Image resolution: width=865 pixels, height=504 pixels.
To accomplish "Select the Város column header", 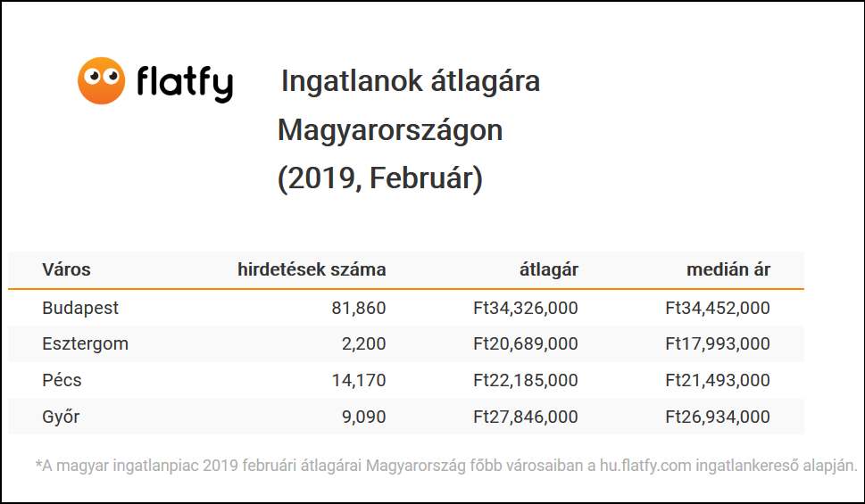I will pyautogui.click(x=66, y=269).
